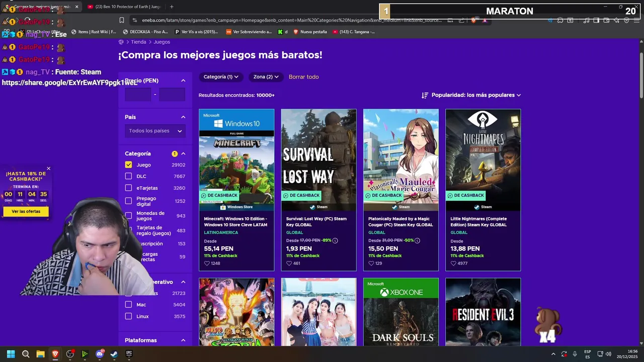Check the Linux operating system checkbox
The image size is (644, 362).
click(x=128, y=316)
